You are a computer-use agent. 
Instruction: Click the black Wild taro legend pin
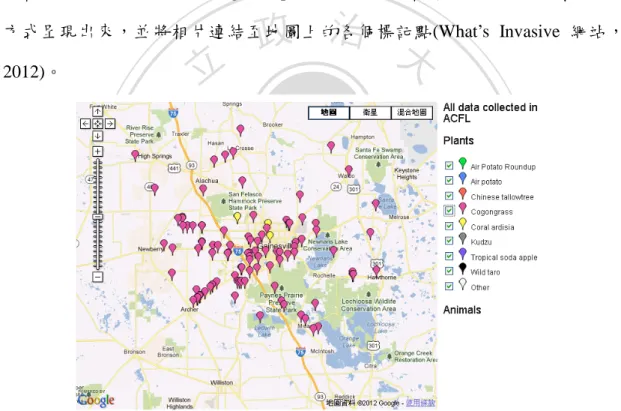pos(462,268)
